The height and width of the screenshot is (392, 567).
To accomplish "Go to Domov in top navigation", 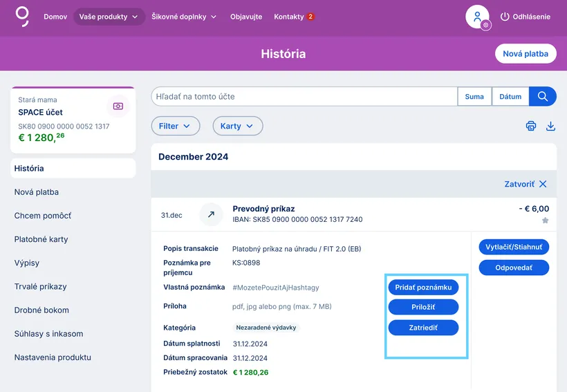I will click(x=55, y=17).
